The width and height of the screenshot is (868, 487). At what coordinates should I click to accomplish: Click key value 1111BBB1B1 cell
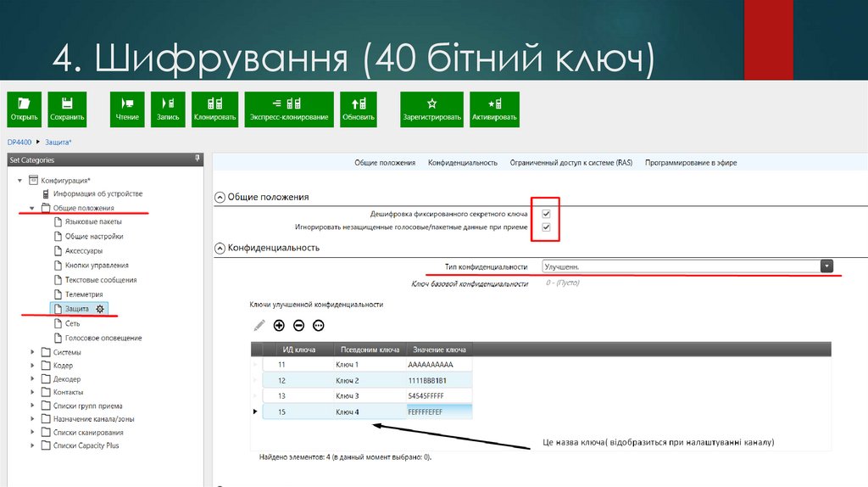(x=440, y=381)
